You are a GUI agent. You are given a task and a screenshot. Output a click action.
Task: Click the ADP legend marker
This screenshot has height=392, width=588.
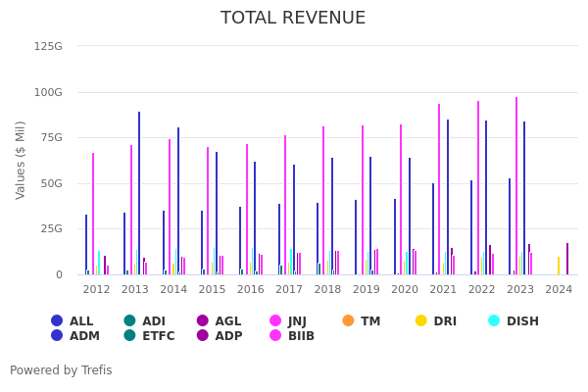tap(203, 336)
